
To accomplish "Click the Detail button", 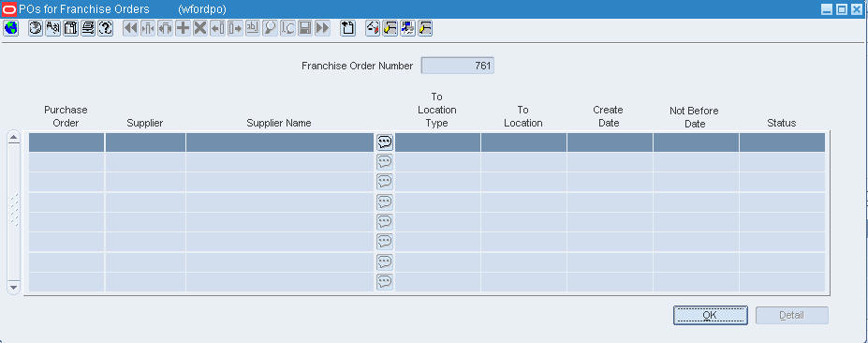I will (791, 315).
